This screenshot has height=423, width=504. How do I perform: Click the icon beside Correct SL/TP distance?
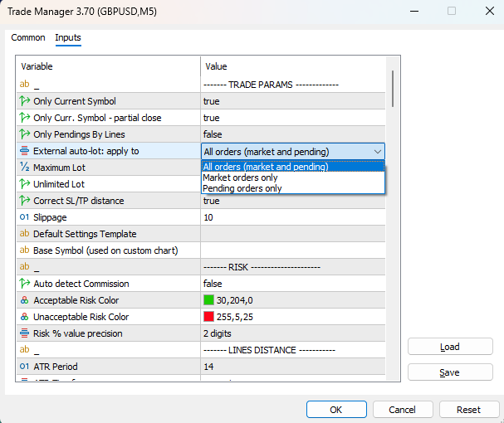(24, 201)
